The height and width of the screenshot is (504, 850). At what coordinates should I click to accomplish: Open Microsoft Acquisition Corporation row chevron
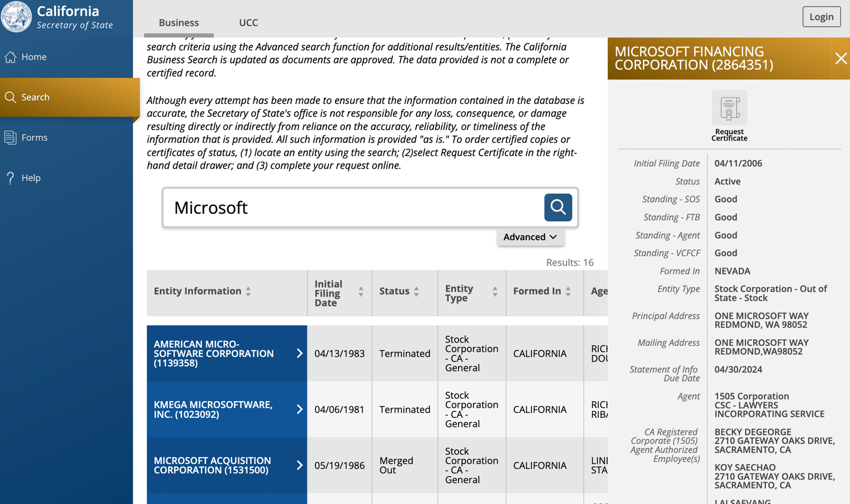(x=299, y=465)
